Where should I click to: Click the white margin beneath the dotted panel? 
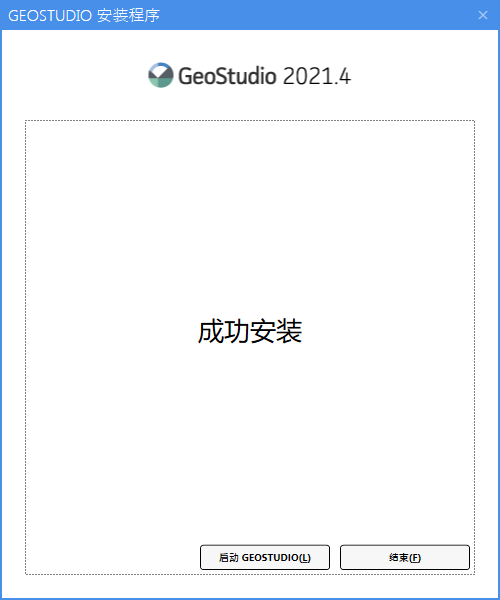pyautogui.click(x=250, y=585)
